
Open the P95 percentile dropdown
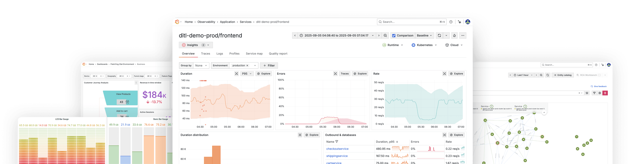[247, 74]
